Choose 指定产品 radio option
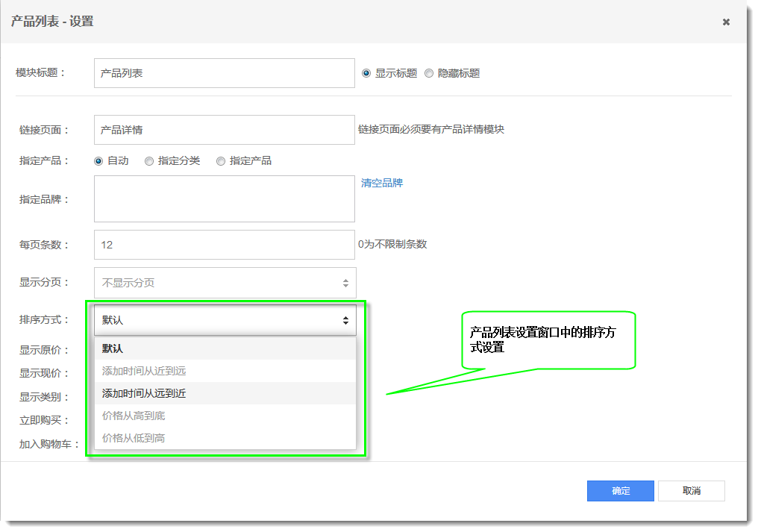The image size is (758, 532). click(x=221, y=160)
